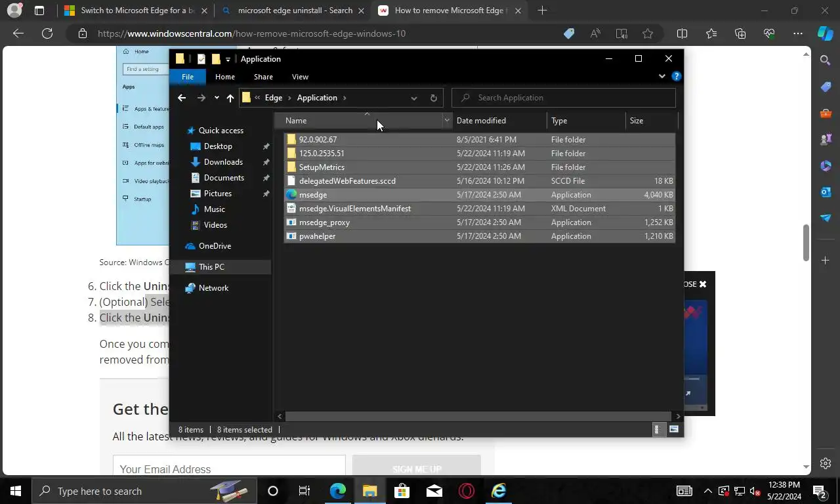The width and height of the screenshot is (840, 504).
Task: Open Explorer help icon
Action: point(677,76)
